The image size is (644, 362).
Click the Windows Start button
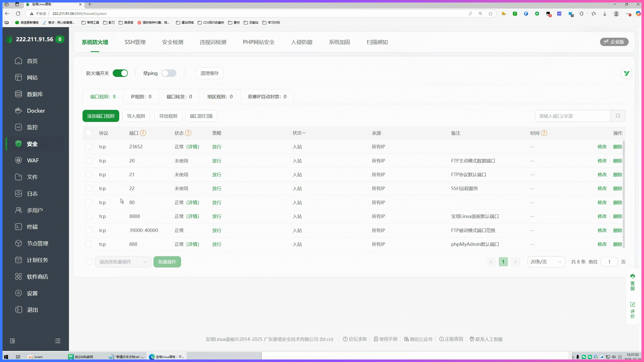6,357
